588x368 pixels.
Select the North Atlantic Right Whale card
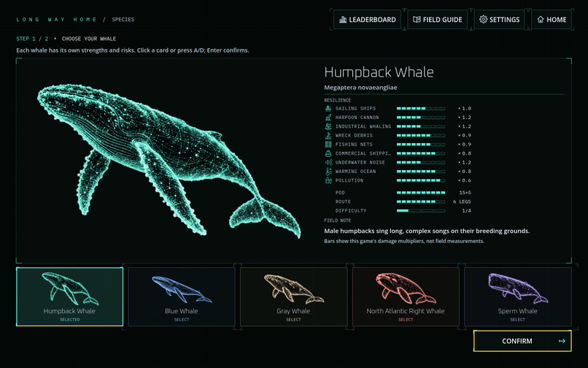coord(406,296)
